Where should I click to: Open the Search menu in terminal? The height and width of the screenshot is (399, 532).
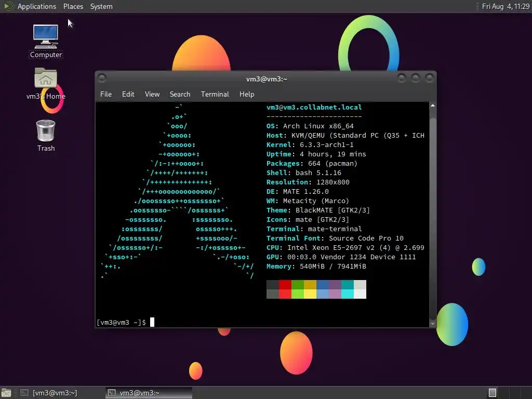pyautogui.click(x=180, y=94)
